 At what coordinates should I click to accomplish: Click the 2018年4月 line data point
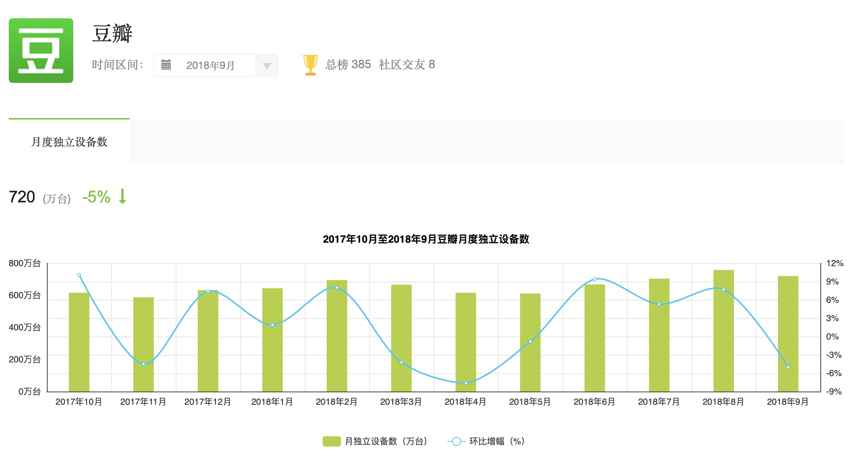tap(466, 383)
